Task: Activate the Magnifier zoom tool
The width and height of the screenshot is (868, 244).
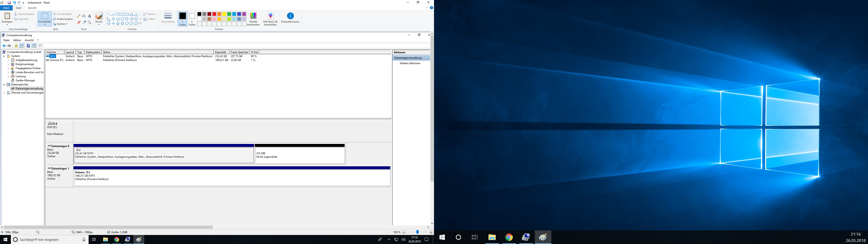Action: [89, 22]
